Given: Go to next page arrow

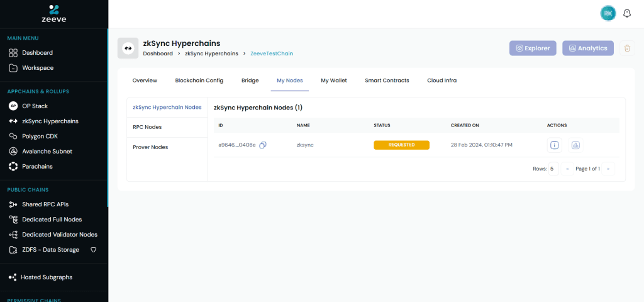Looking at the screenshot, I should [608, 169].
